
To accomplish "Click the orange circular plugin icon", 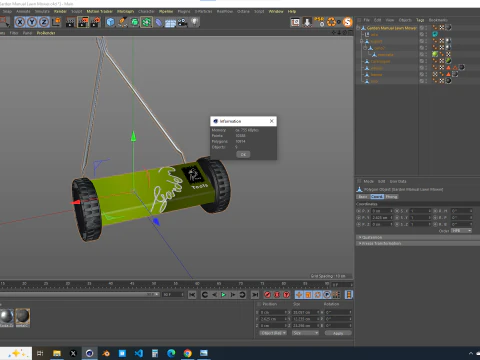I will pyautogui.click(x=331, y=22).
